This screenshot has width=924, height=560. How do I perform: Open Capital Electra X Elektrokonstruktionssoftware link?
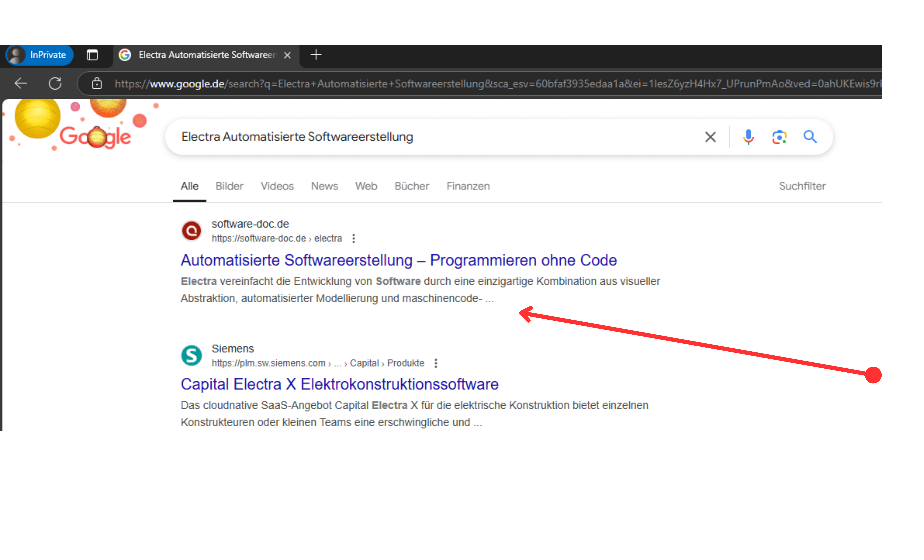tap(340, 385)
